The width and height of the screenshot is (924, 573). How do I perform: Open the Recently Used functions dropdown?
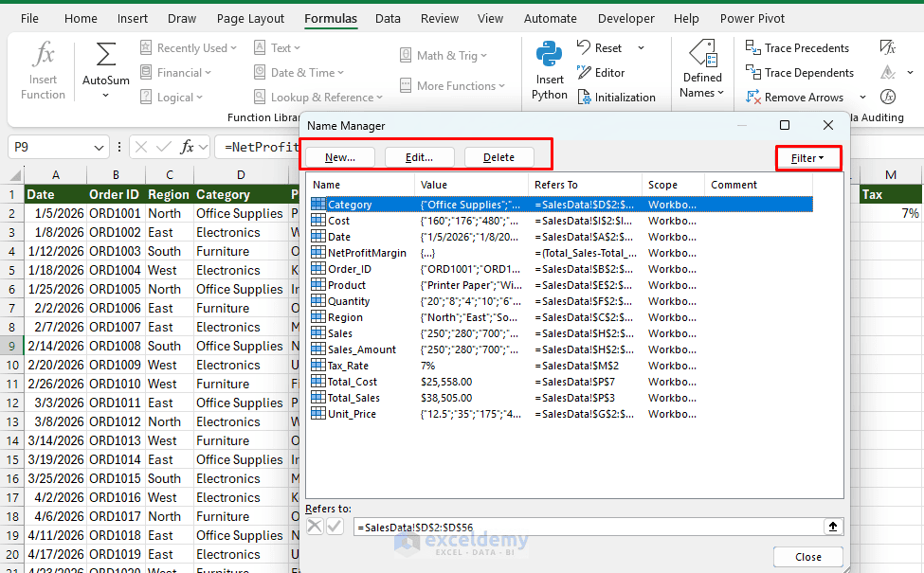coord(188,47)
